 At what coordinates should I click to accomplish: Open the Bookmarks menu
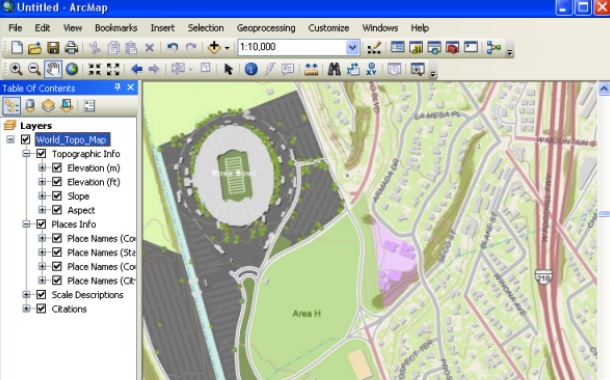tap(116, 28)
